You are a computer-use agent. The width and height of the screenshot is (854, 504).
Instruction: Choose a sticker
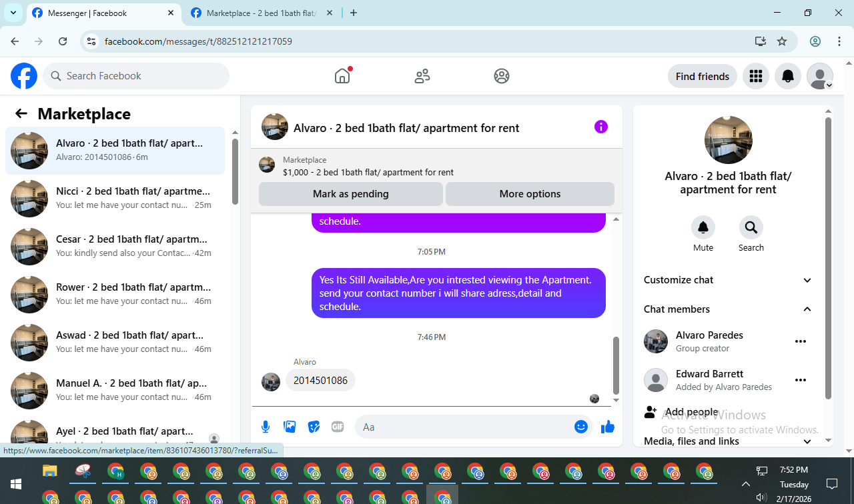(x=314, y=427)
